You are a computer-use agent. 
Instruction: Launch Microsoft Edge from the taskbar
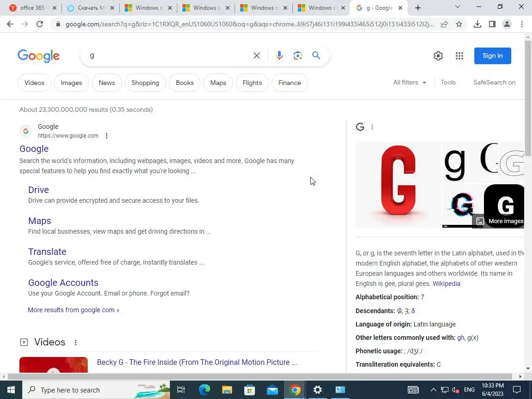[x=204, y=390]
